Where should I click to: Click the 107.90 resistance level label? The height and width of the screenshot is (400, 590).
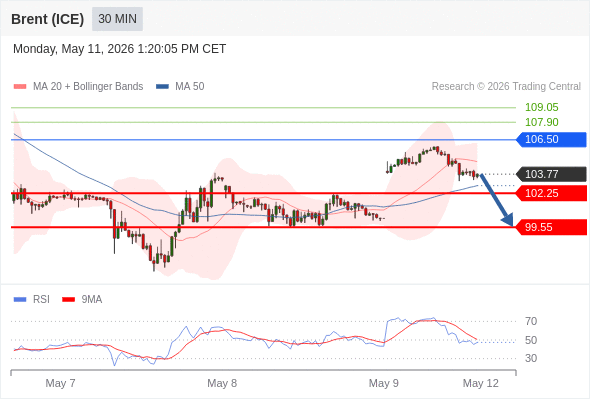541,122
